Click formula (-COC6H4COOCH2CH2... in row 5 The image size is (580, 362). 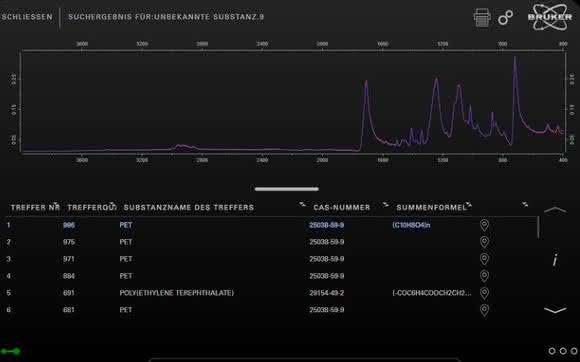pyautogui.click(x=432, y=293)
